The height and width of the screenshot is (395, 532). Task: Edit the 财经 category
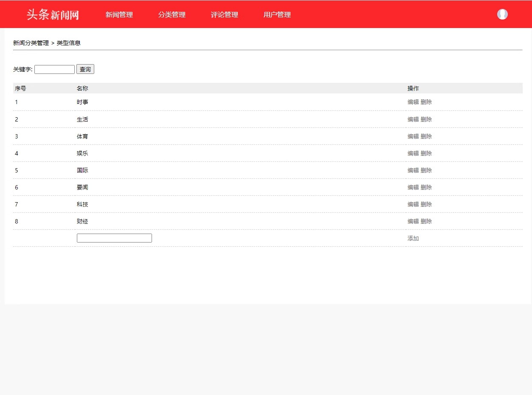(413, 221)
